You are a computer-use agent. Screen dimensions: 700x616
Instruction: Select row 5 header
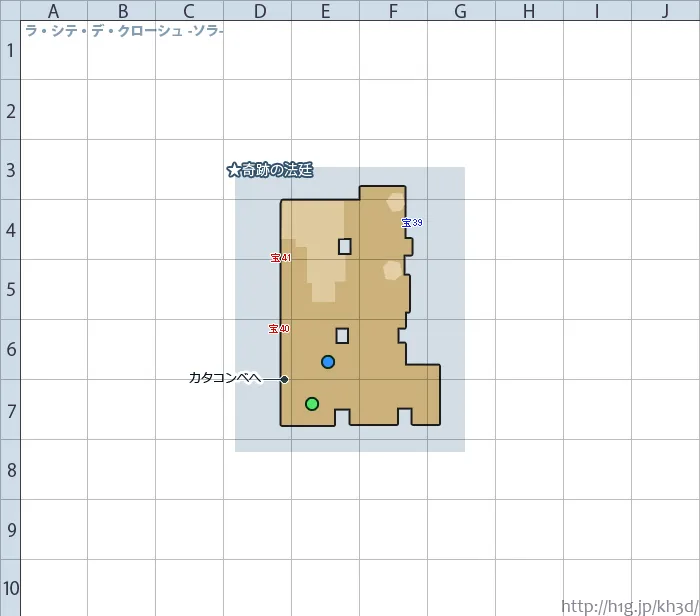(10, 290)
